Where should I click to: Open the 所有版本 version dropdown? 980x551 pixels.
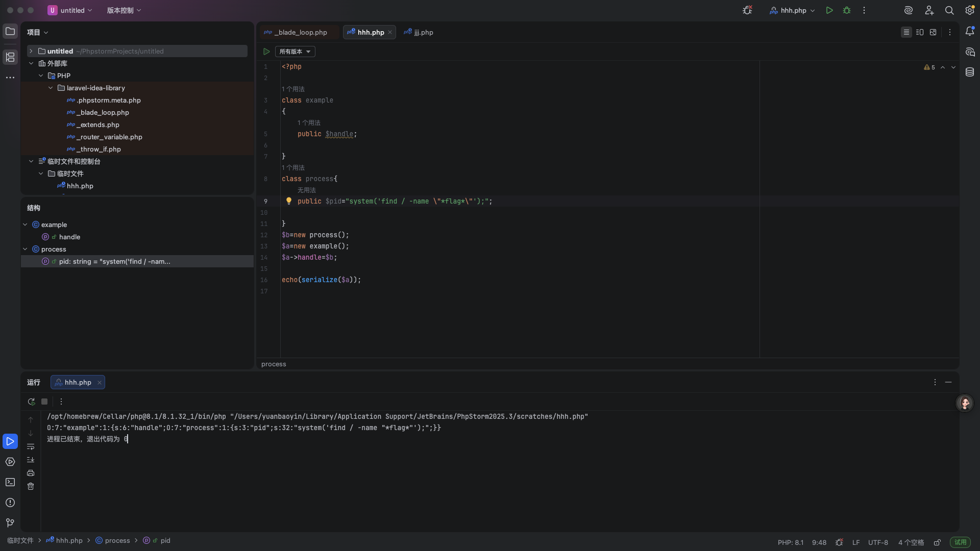(x=295, y=52)
